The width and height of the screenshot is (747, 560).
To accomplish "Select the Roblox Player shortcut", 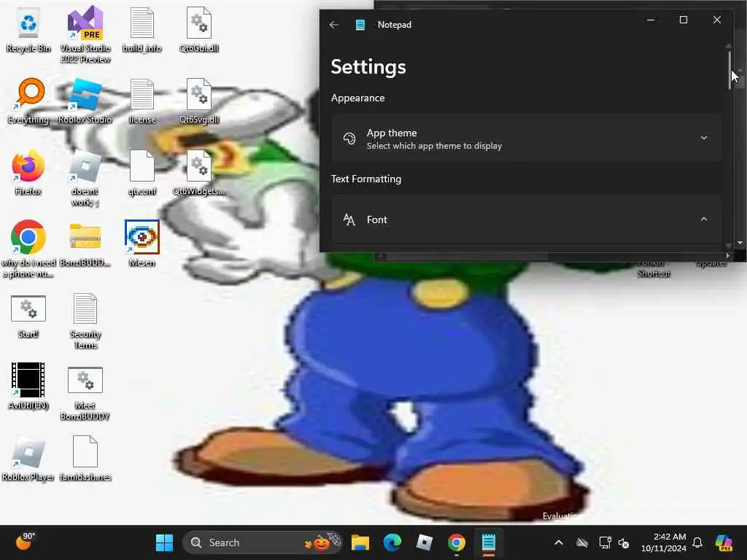I will point(28,458).
